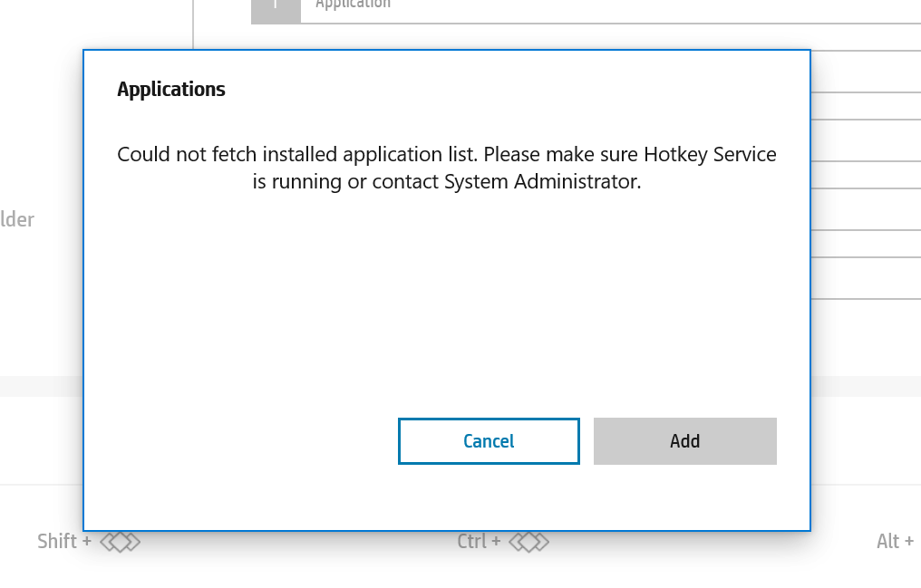This screenshot has width=921, height=588.
Task: Click the partially hidden "lder" label
Action: pos(17,219)
